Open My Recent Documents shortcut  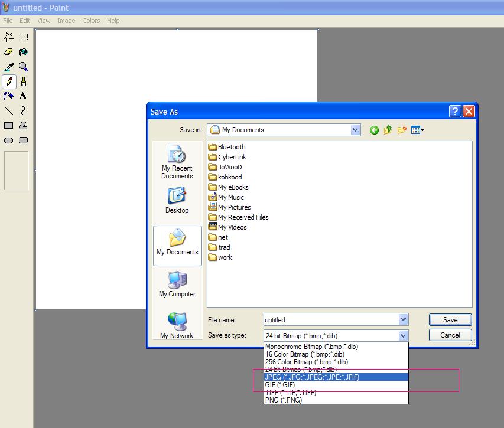[177, 162]
